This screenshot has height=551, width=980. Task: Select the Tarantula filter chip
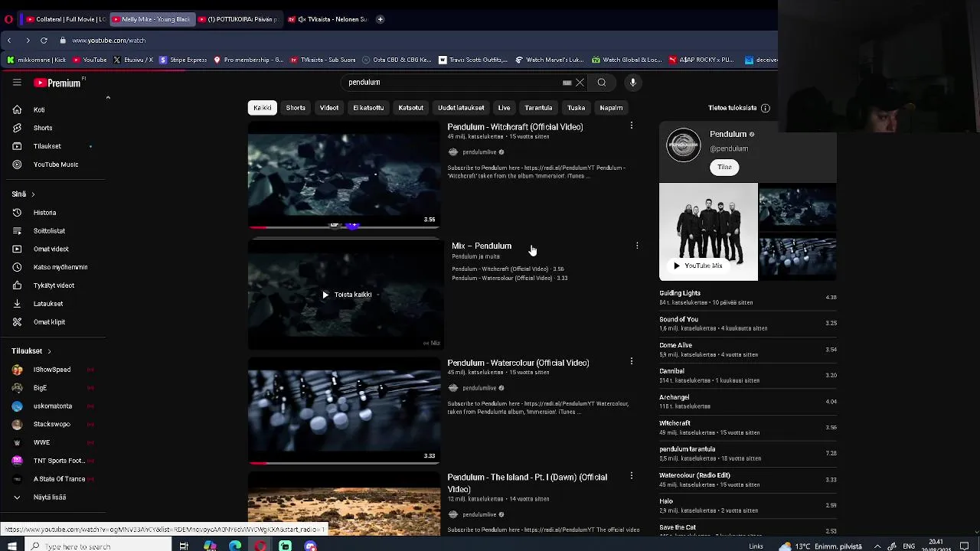tap(538, 108)
